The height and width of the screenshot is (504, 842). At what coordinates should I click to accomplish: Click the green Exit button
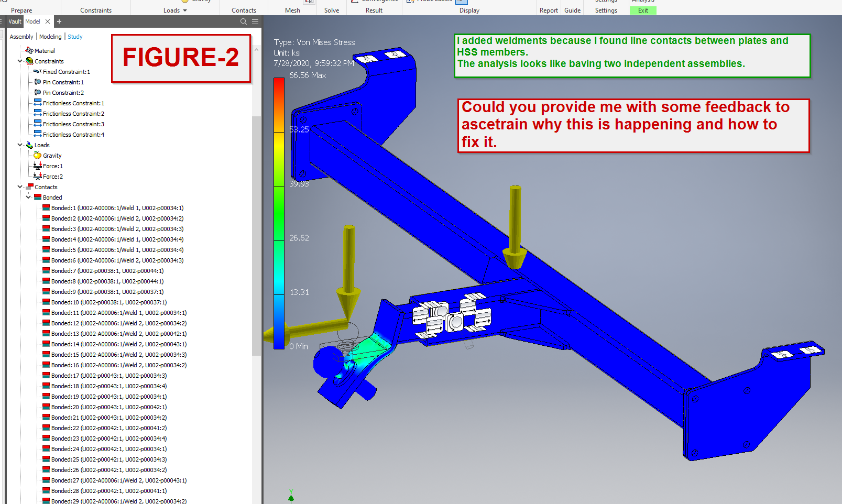click(x=643, y=10)
